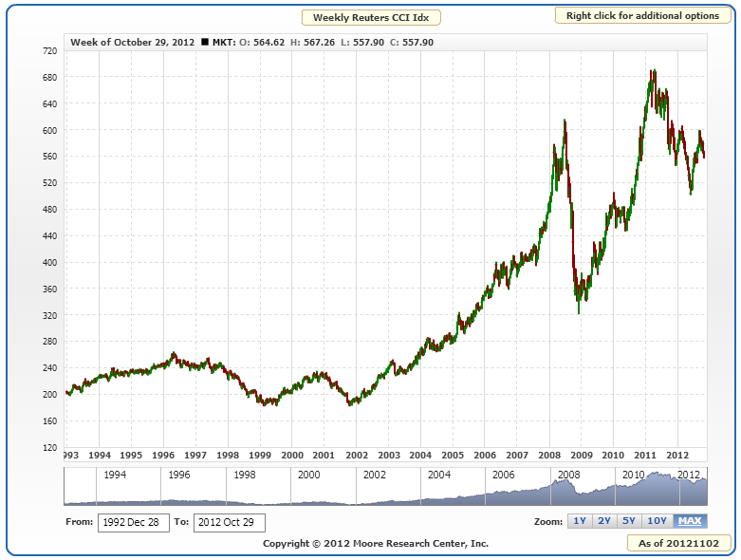Switch zoom range to 2Y
Screen dimensions: 741x560
tap(603, 521)
